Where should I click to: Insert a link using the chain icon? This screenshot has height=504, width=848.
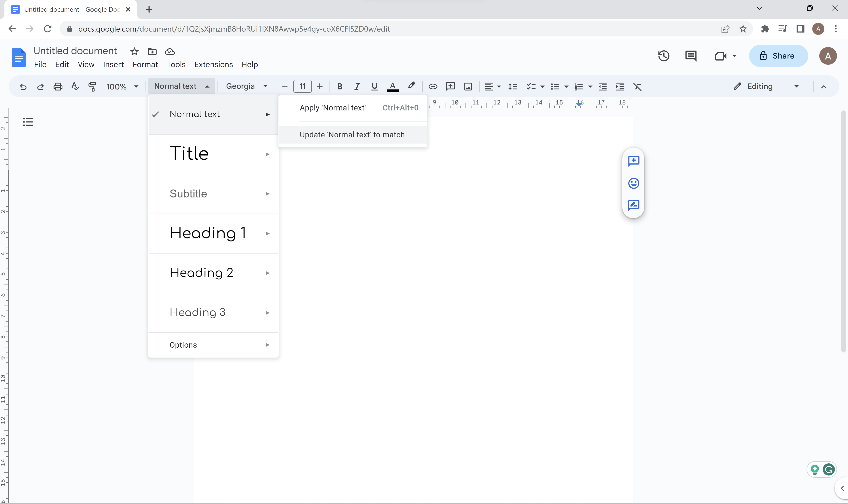click(x=432, y=87)
